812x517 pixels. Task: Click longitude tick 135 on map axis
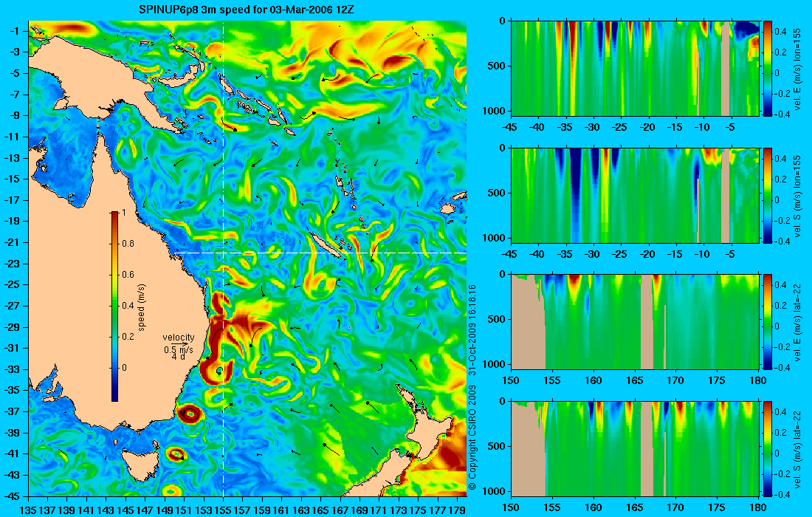tap(27, 510)
